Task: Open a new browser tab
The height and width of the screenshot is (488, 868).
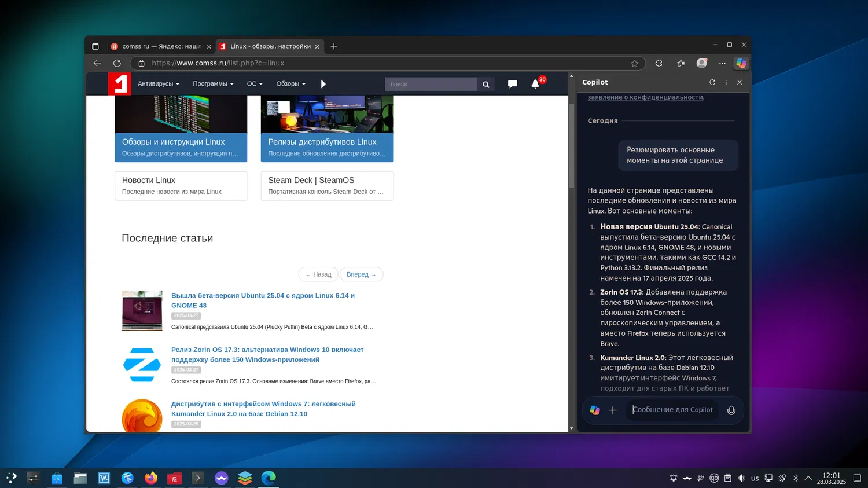Action: click(x=334, y=46)
